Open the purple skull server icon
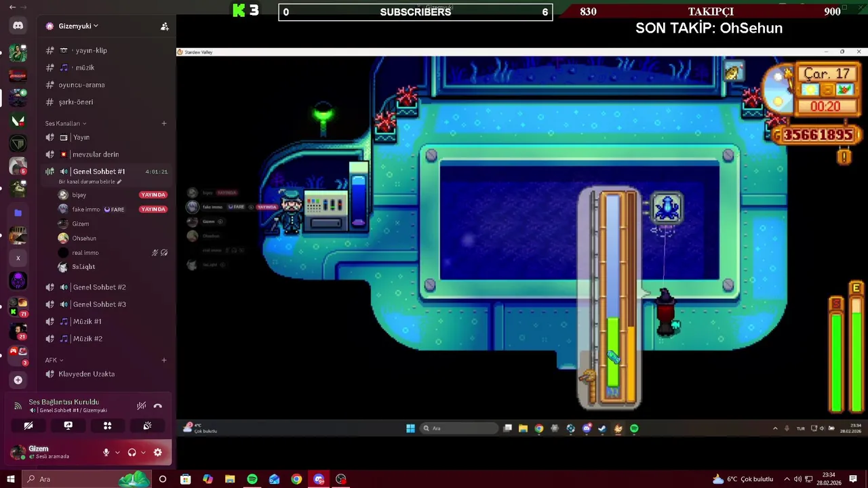This screenshot has width=868, height=488. pyautogui.click(x=18, y=281)
